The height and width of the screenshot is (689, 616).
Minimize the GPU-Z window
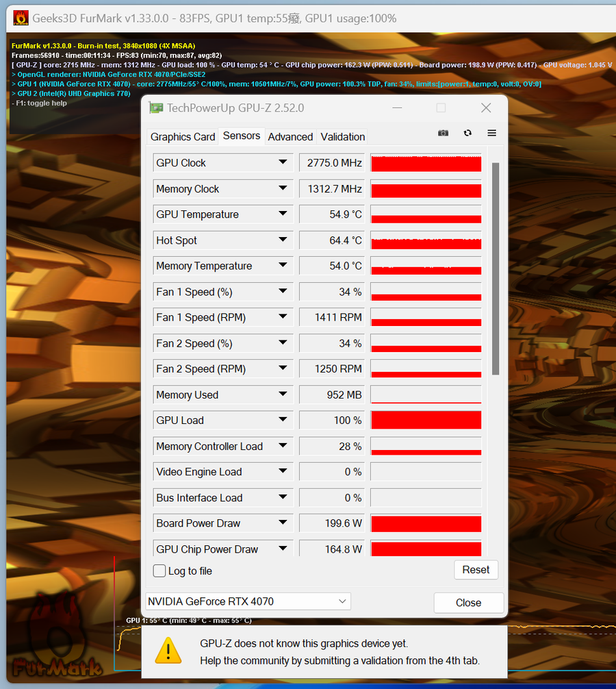tap(398, 108)
